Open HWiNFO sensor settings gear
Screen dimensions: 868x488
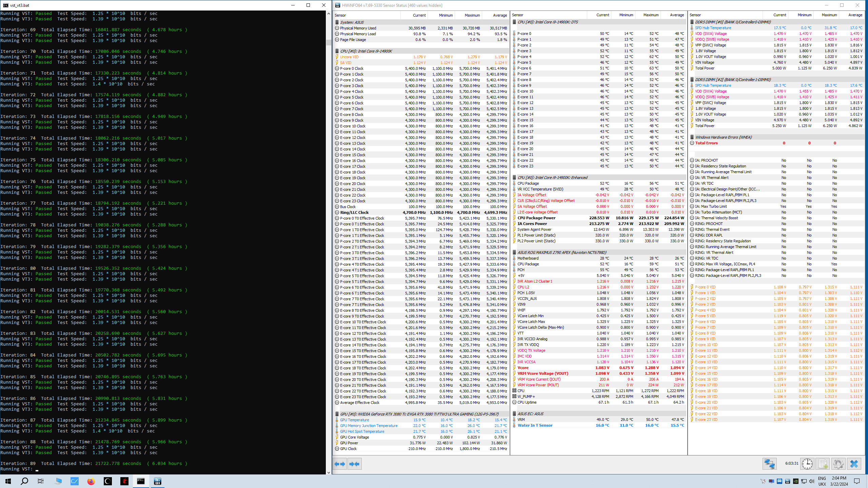tap(838, 464)
